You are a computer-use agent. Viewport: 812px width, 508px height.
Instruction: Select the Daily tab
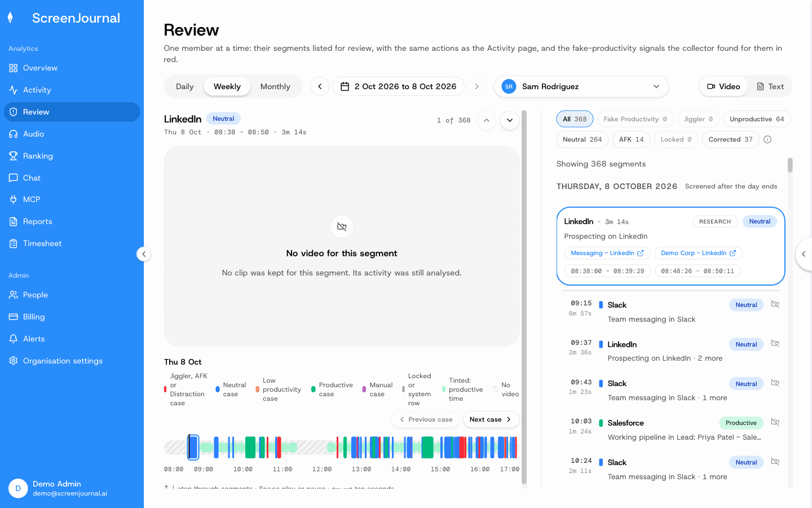point(185,86)
